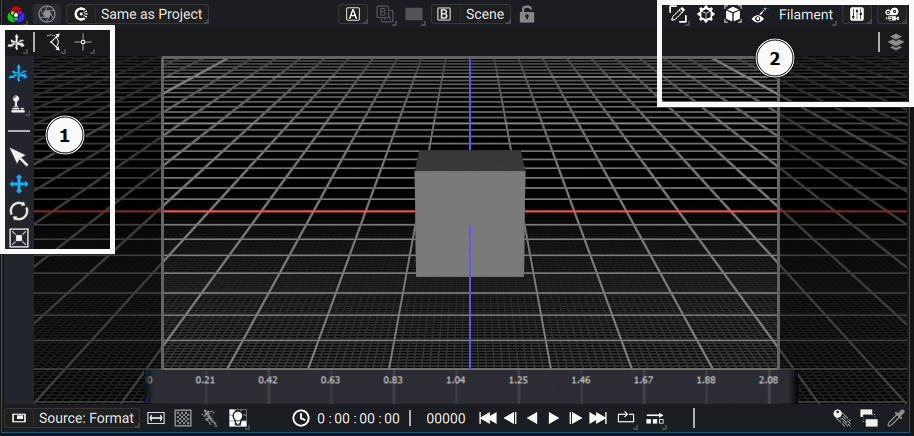
Task: Click the play forward button
Action: point(554,418)
